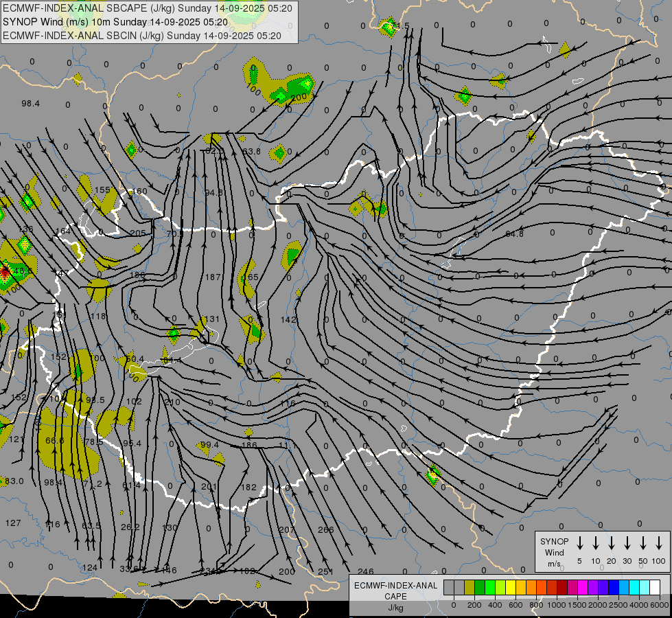Click the map value 147
Screen dimensions: 672x618
(x=61, y=273)
